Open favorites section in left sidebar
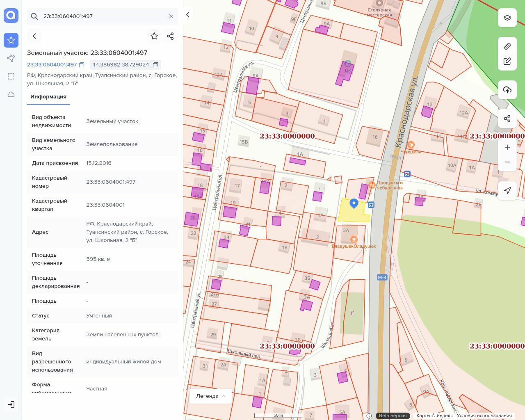Viewport: 525px width, 420px height. click(11, 40)
